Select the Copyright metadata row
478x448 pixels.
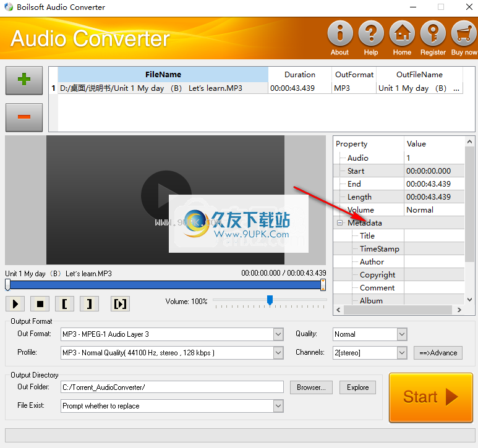pyautogui.click(x=399, y=275)
